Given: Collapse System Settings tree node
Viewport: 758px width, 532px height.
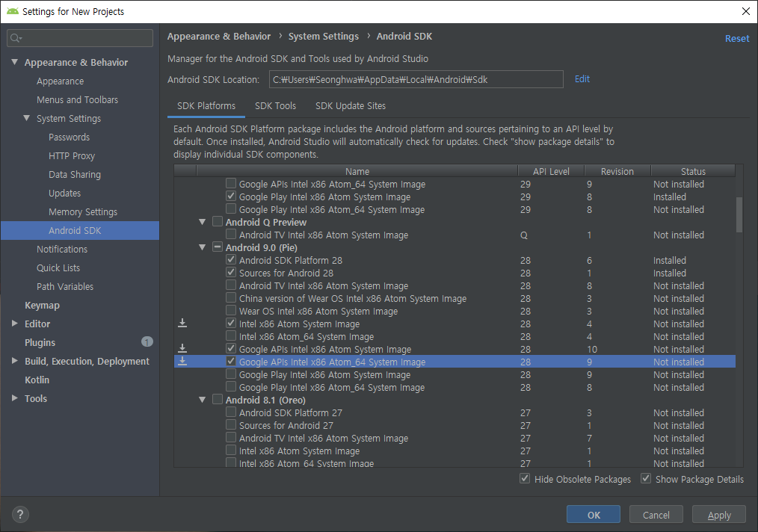Looking at the screenshot, I should (x=27, y=118).
